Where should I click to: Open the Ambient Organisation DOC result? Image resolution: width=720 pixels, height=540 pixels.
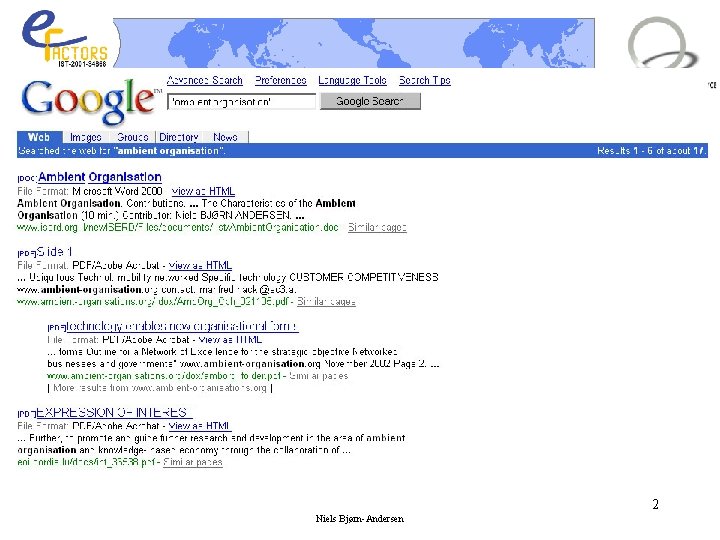(100, 177)
